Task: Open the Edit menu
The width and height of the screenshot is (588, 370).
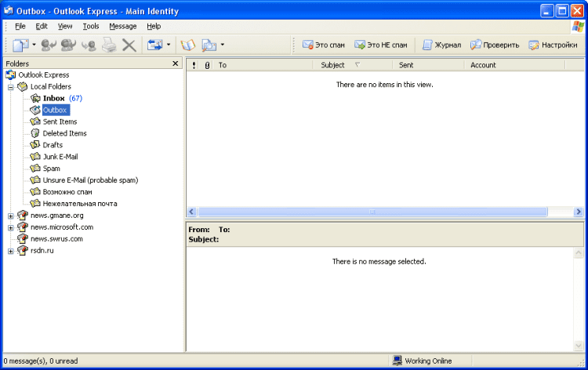Action: [42, 26]
